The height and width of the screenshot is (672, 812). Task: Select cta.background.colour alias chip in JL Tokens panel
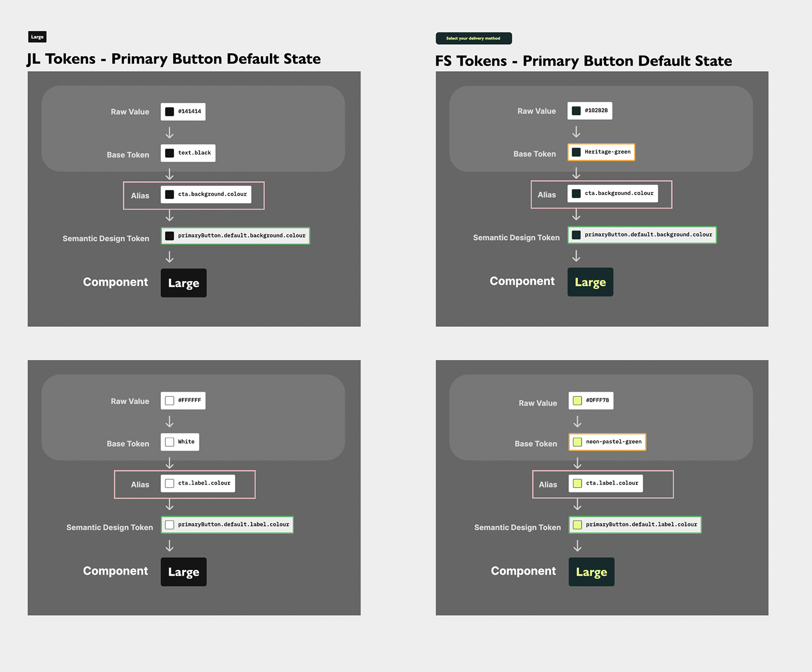coord(206,194)
